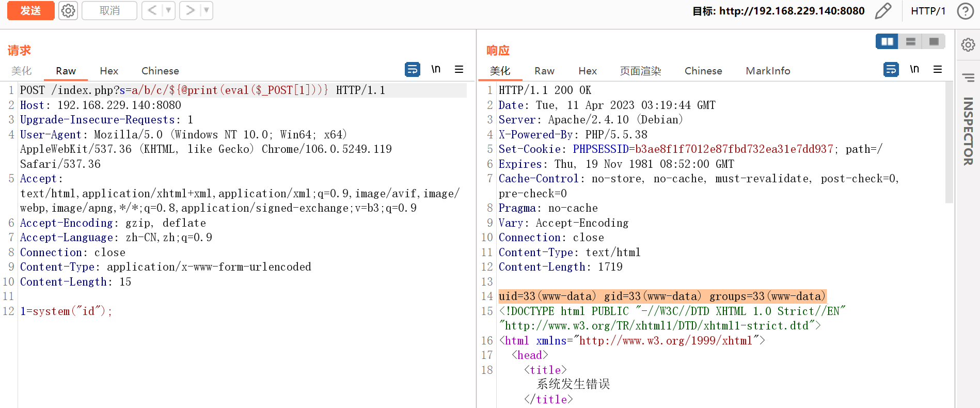
Task: Toggle the HTTP/1 protocol selector
Action: [x=928, y=11]
